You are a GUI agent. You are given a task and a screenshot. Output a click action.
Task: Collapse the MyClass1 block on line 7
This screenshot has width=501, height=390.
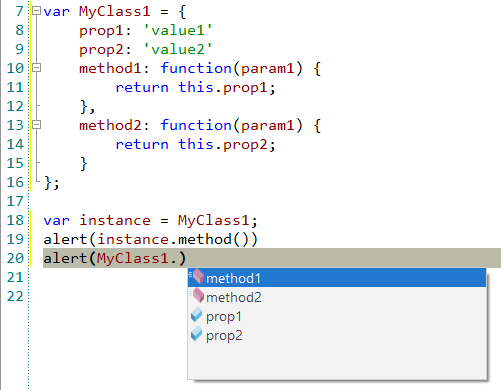tap(36, 11)
